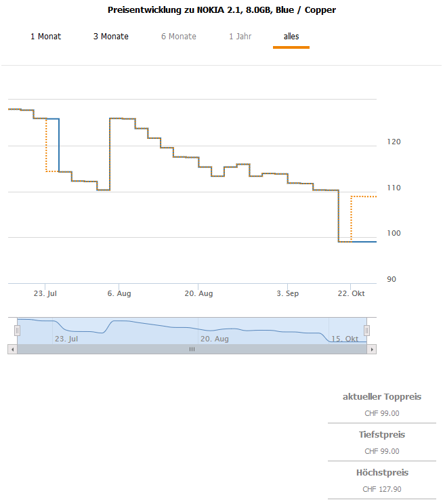Click the scrollbar right arrow
This screenshot has width=443, height=504.
[x=372, y=349]
